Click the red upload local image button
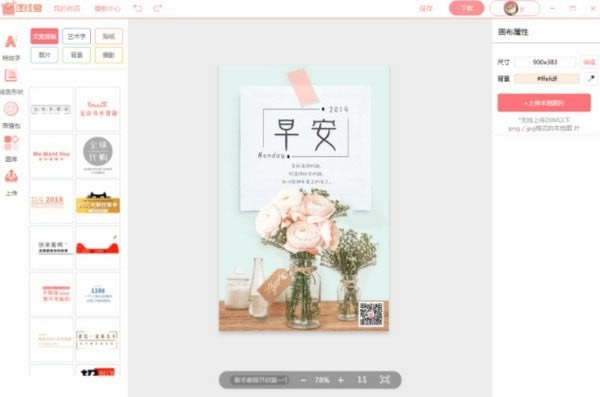 tap(544, 103)
